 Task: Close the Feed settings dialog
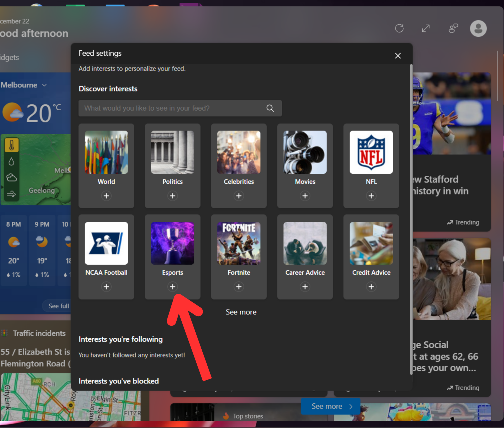[398, 56]
